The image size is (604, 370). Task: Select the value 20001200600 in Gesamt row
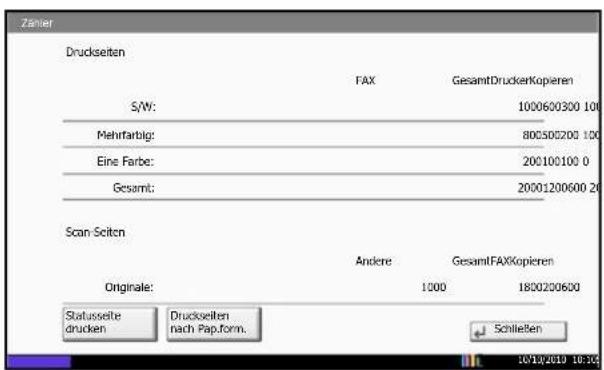pos(552,188)
